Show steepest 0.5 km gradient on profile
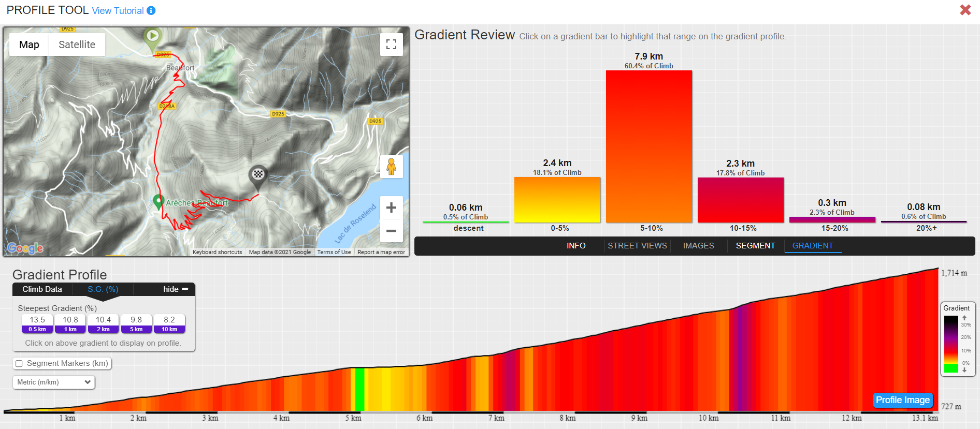 (x=37, y=324)
